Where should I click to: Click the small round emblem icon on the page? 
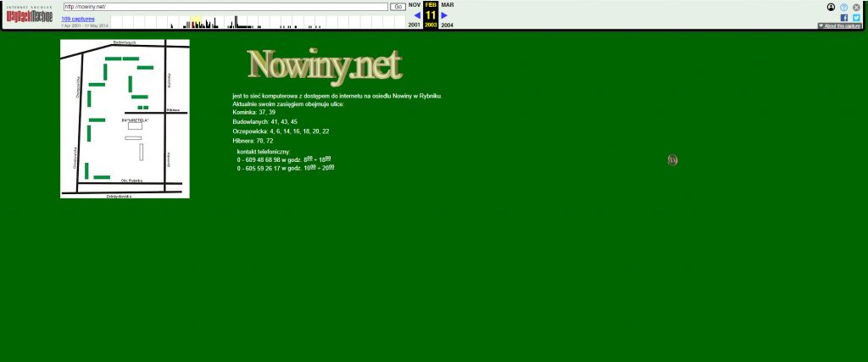pos(672,160)
